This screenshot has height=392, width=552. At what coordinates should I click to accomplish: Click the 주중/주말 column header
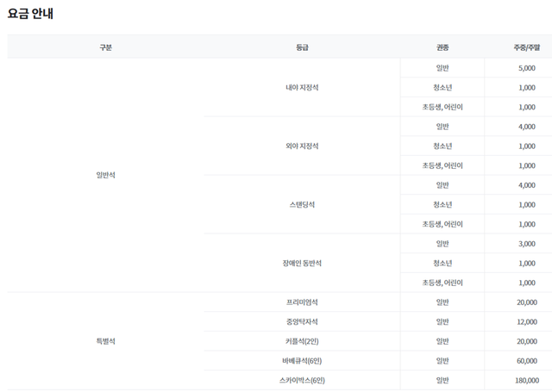click(527, 47)
